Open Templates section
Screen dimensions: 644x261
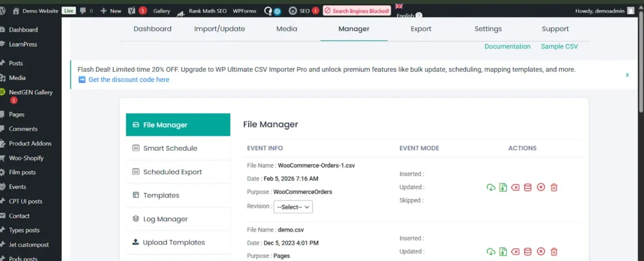click(178, 195)
